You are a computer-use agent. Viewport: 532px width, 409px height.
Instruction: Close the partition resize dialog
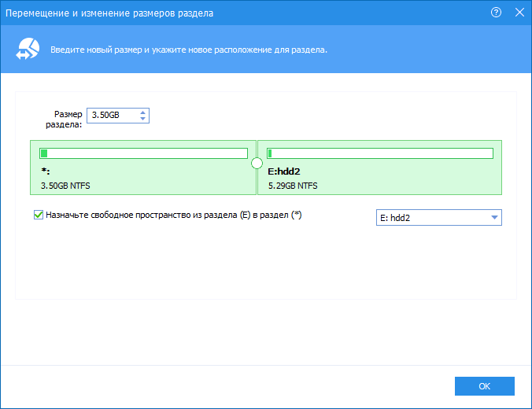(519, 13)
